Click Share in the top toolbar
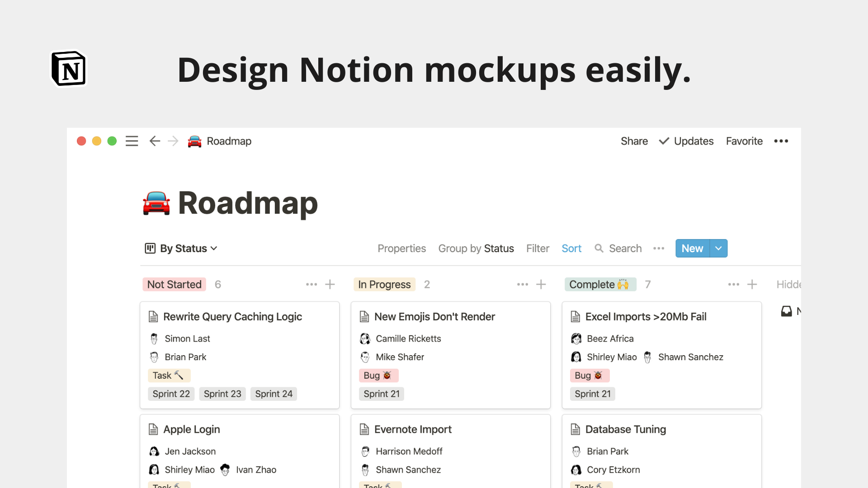This screenshot has height=488, width=868. point(634,141)
